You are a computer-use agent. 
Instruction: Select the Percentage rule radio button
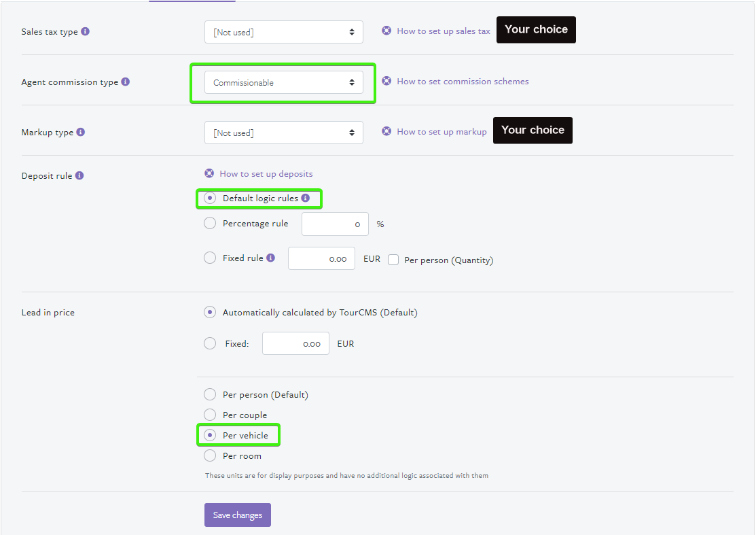pos(210,223)
